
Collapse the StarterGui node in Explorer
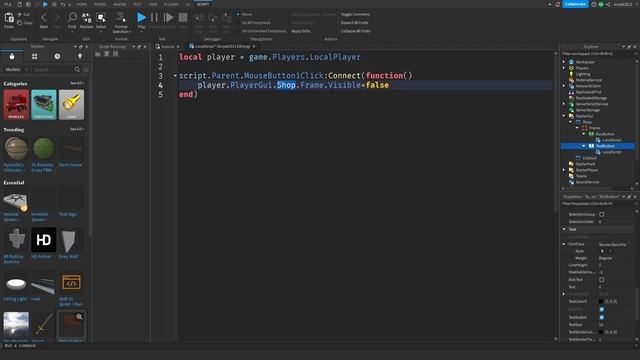coord(564,116)
